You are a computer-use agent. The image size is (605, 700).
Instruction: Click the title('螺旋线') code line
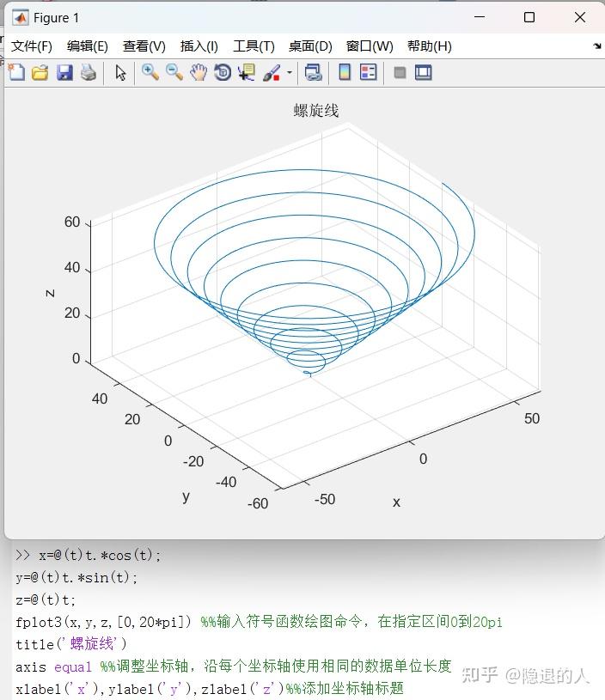tap(71, 644)
